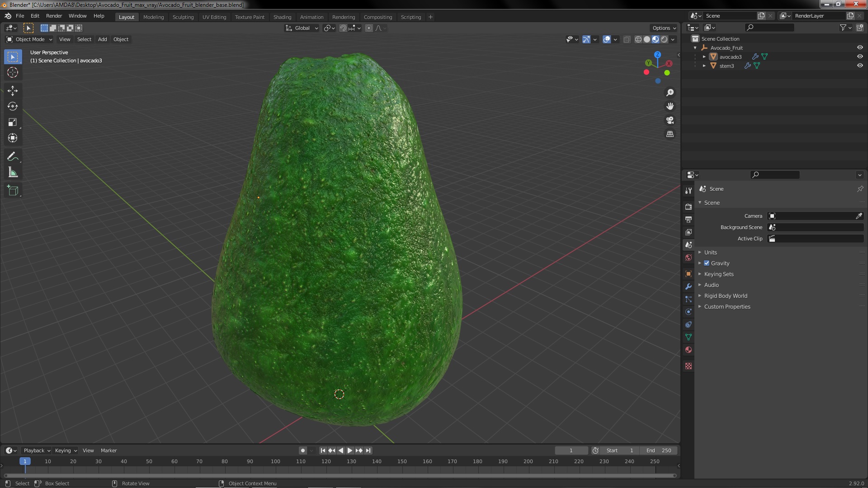
Task: Toggle stem3 visibility eye icon
Action: [x=860, y=66]
